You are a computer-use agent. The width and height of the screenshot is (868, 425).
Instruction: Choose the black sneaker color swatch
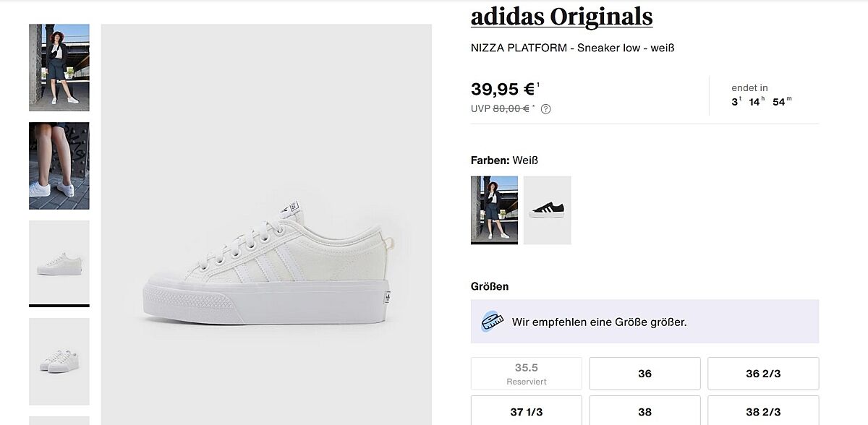(x=548, y=210)
